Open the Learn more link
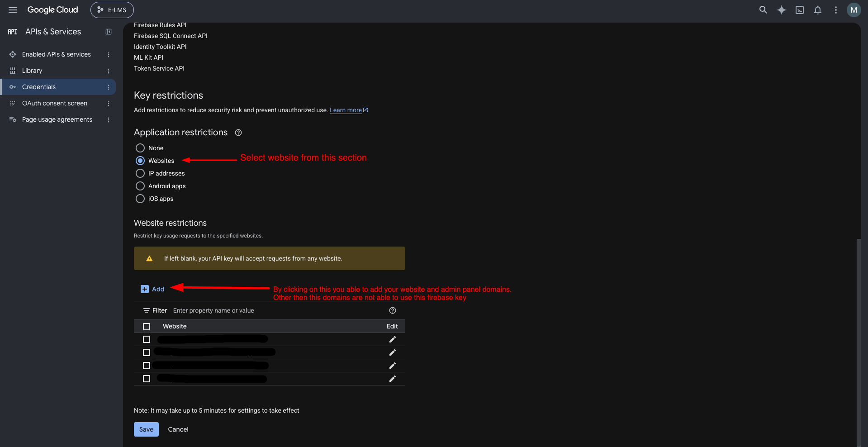This screenshot has width=868, height=447. (x=349, y=110)
